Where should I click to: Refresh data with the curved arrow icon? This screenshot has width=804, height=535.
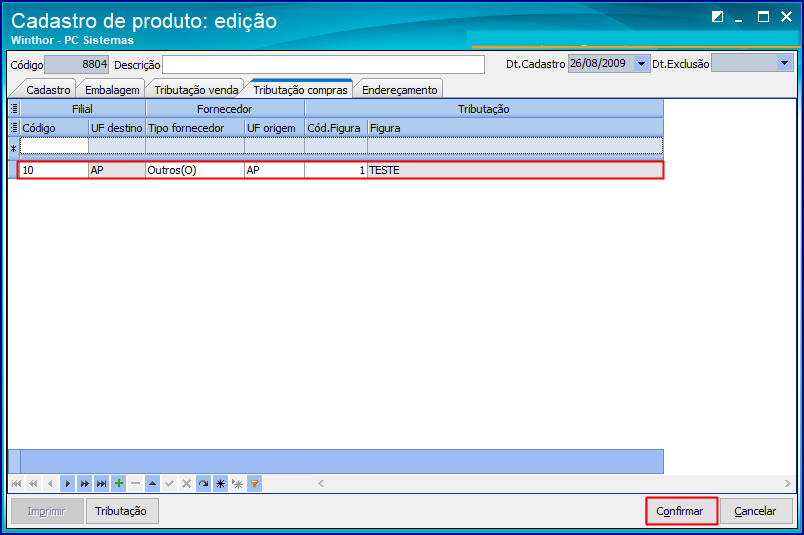click(x=204, y=484)
